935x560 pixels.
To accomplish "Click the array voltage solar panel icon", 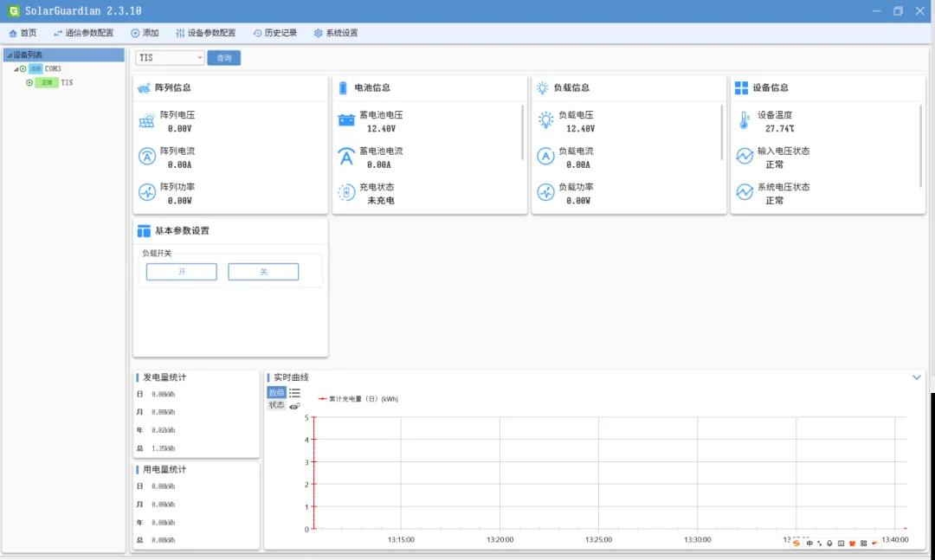I will pyautogui.click(x=146, y=121).
